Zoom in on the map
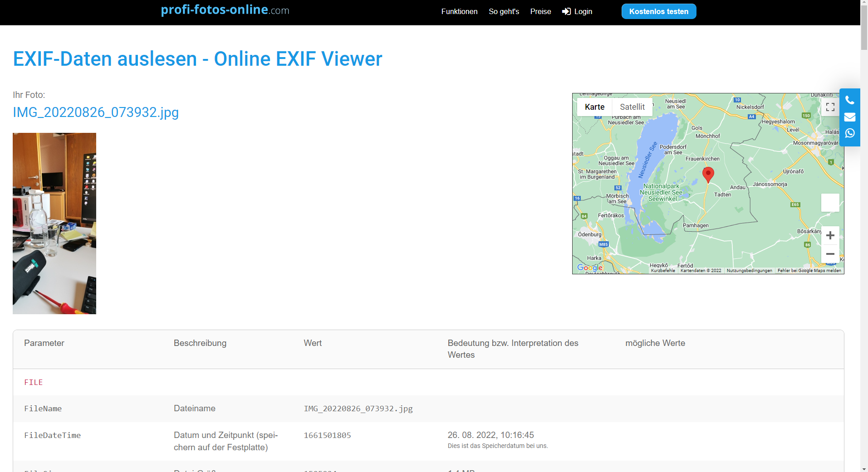This screenshot has width=868, height=472. coord(830,235)
